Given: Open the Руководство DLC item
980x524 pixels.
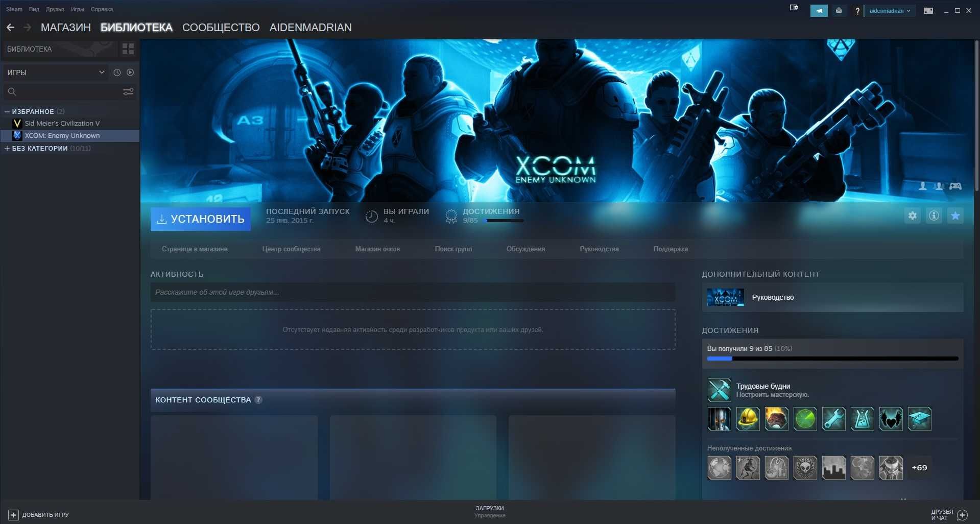Looking at the screenshot, I should (x=832, y=297).
